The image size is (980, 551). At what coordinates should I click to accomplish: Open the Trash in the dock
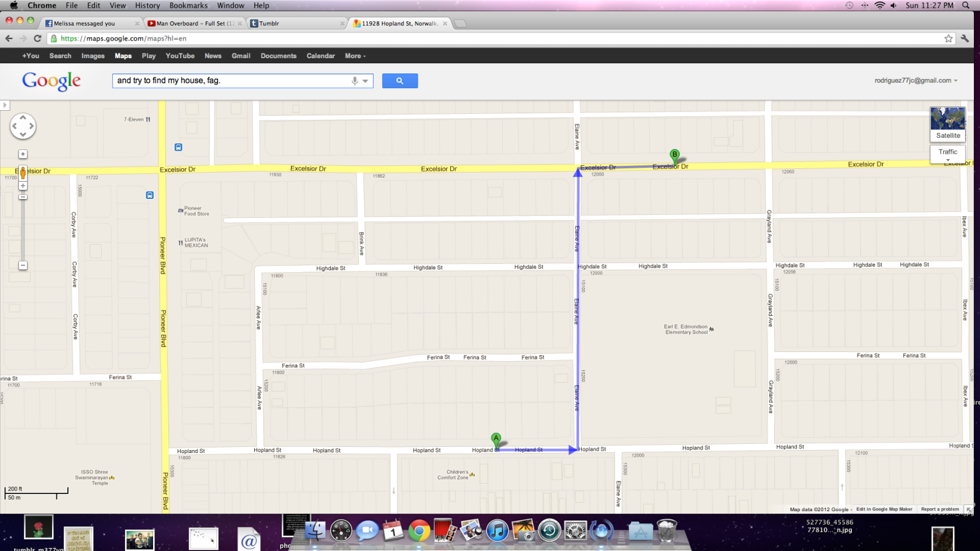pyautogui.click(x=666, y=530)
